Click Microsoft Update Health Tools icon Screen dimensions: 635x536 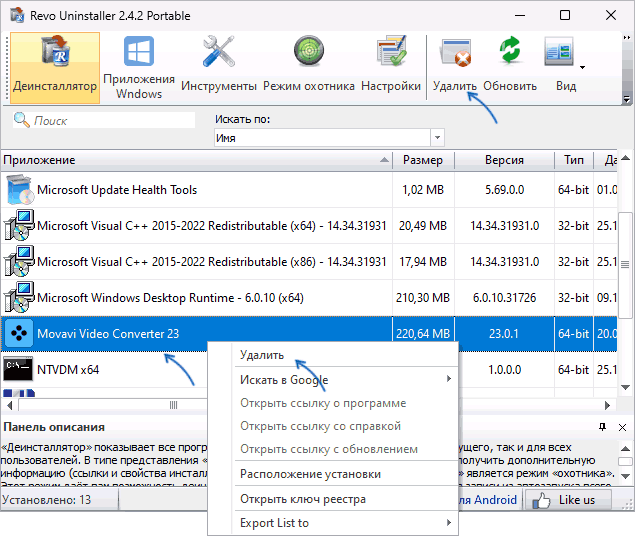19,190
